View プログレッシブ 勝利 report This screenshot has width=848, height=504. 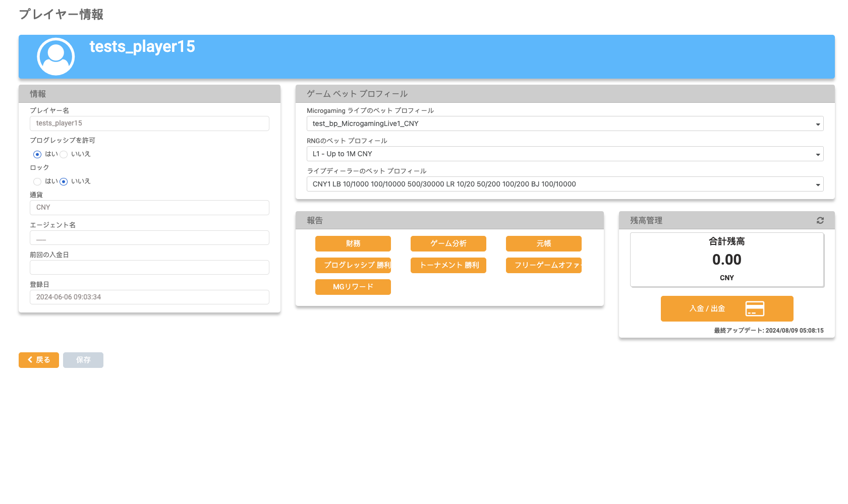[353, 265]
